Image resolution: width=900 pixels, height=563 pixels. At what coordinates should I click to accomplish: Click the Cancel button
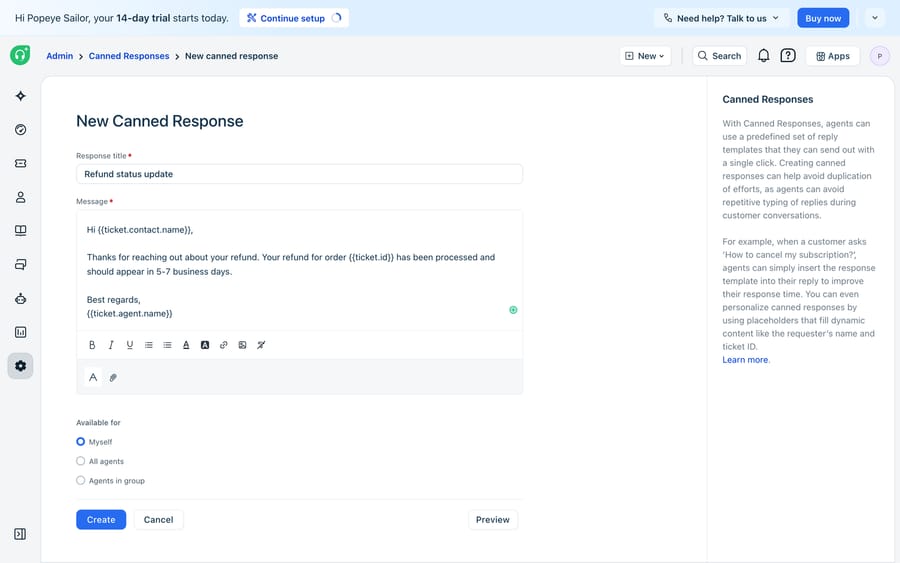pos(158,519)
